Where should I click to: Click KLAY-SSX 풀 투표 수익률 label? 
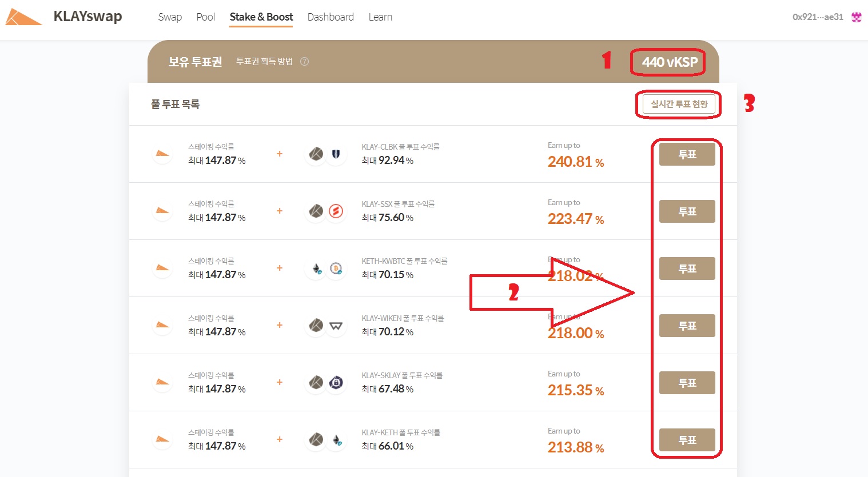(398, 204)
